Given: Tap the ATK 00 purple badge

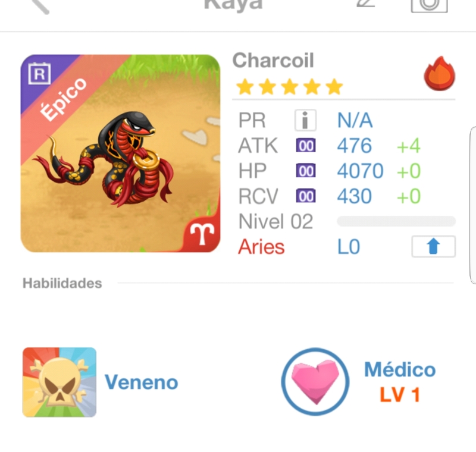Looking at the screenshot, I should point(306,146).
